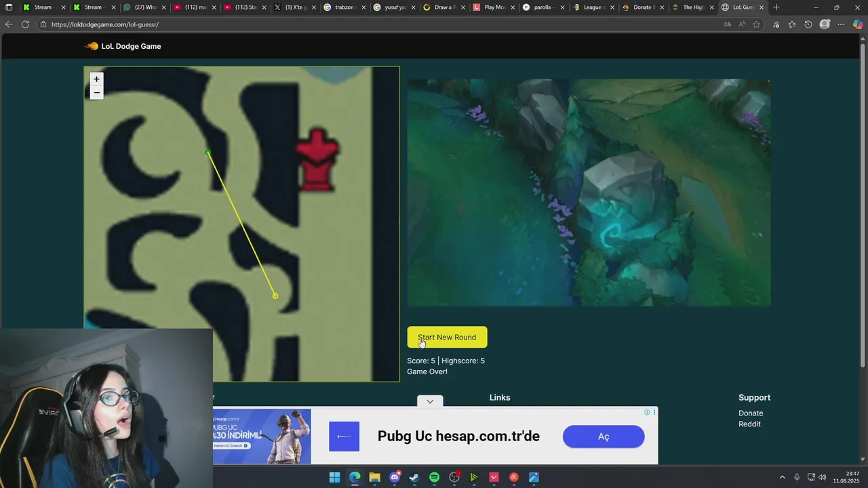The image size is (868, 488).
Task: Open File Explorer from the taskbar
Action: tap(374, 477)
